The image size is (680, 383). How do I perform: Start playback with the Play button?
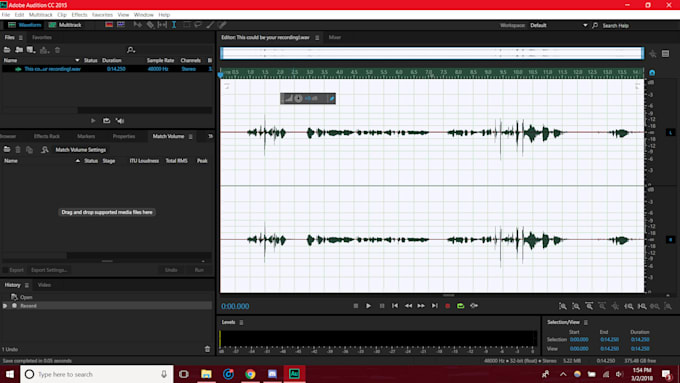[x=368, y=306]
